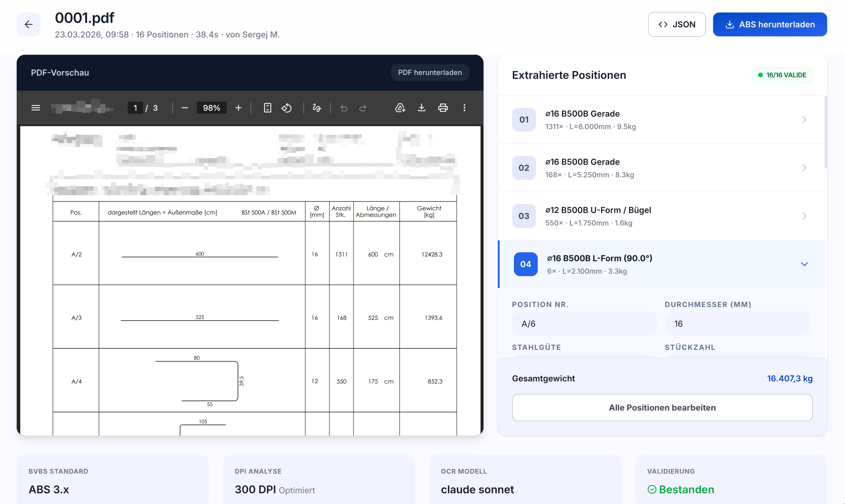Click the back arrow button
The height and width of the screenshot is (504, 845).
pos(29,24)
